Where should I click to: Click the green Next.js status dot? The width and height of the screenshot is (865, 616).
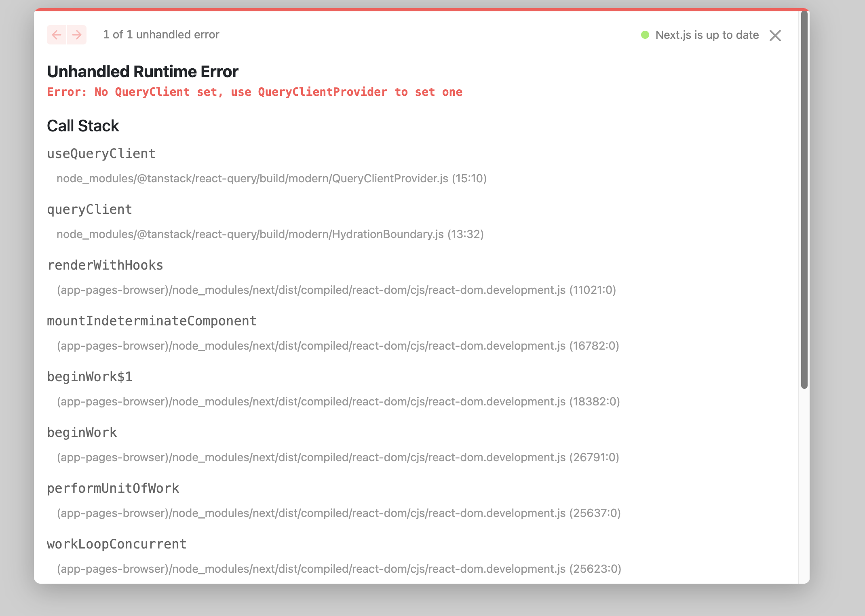click(645, 35)
